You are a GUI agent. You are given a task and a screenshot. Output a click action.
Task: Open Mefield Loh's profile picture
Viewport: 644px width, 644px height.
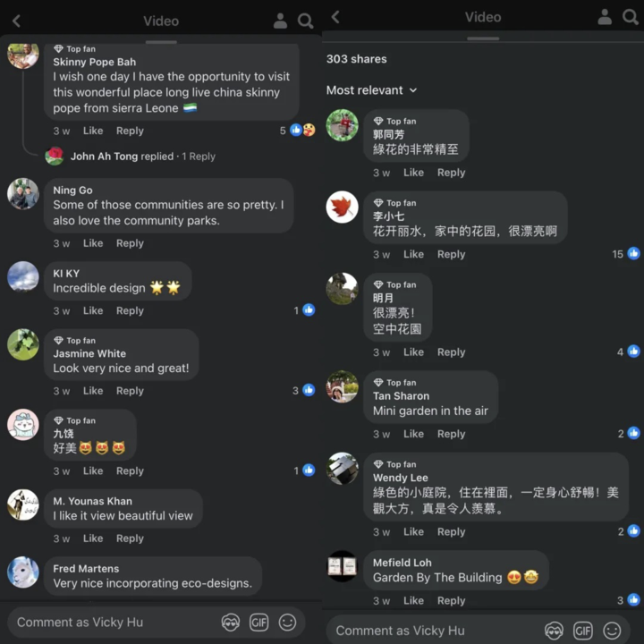coord(342,566)
